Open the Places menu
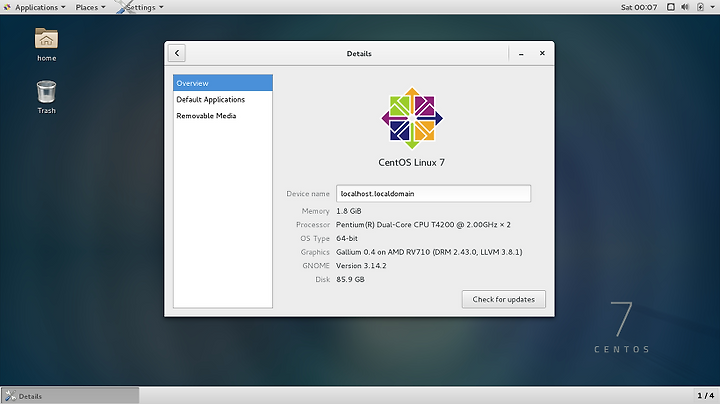The height and width of the screenshot is (404, 720). pyautogui.click(x=90, y=7)
